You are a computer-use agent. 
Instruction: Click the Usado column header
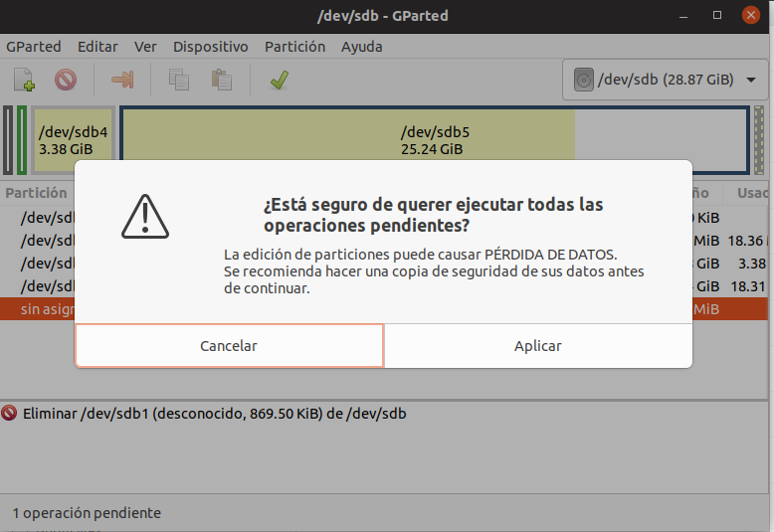click(x=752, y=193)
